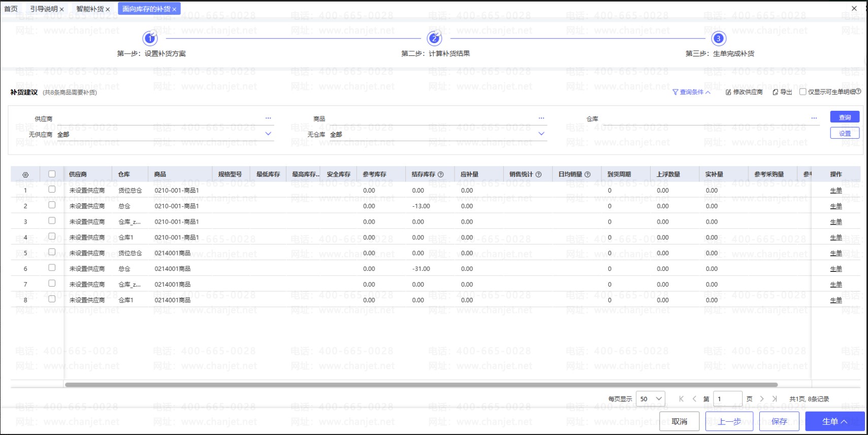The width and height of the screenshot is (868, 435).
Task: Click step 1 circle 设置补货方案
Action: click(150, 38)
